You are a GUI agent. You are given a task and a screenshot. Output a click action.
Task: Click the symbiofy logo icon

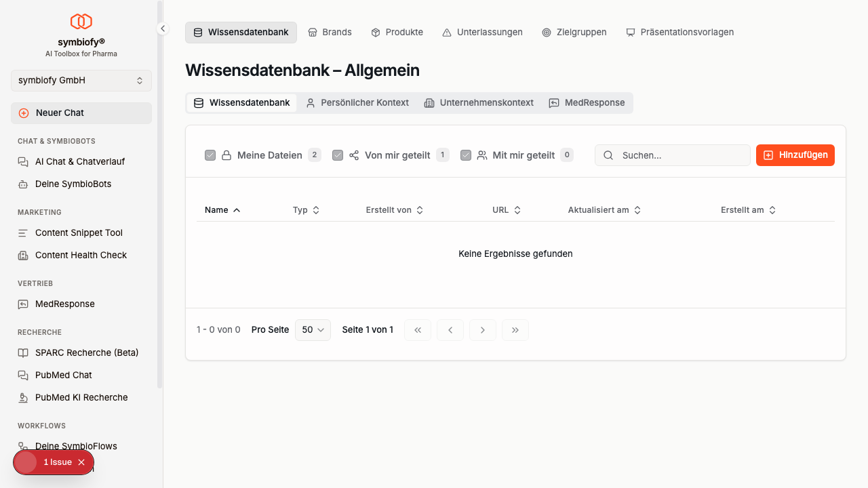click(x=81, y=22)
